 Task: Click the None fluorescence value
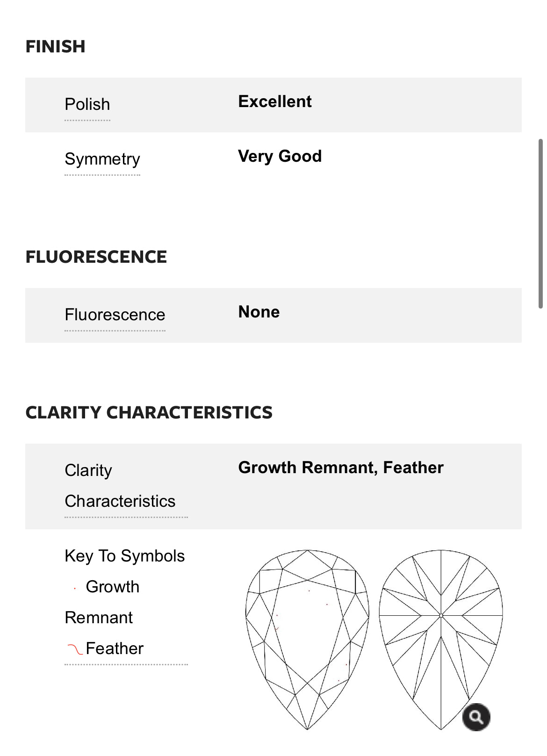tap(259, 312)
